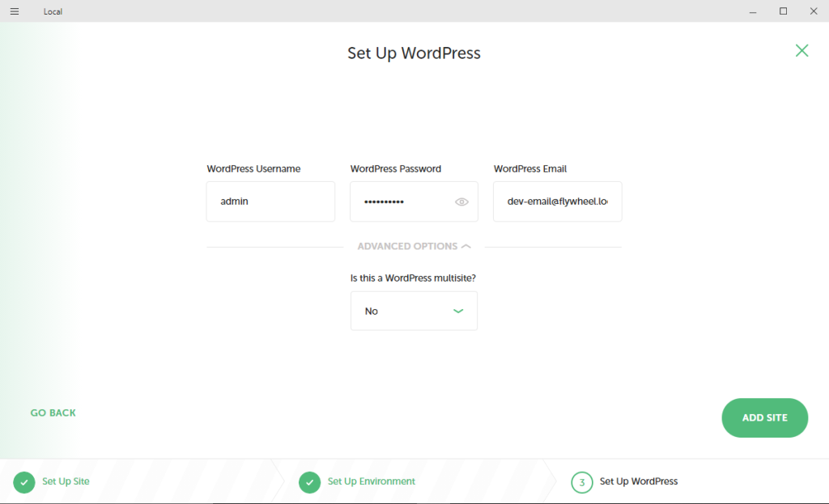Click the Add Site button
The width and height of the screenshot is (829, 504).
(764, 417)
